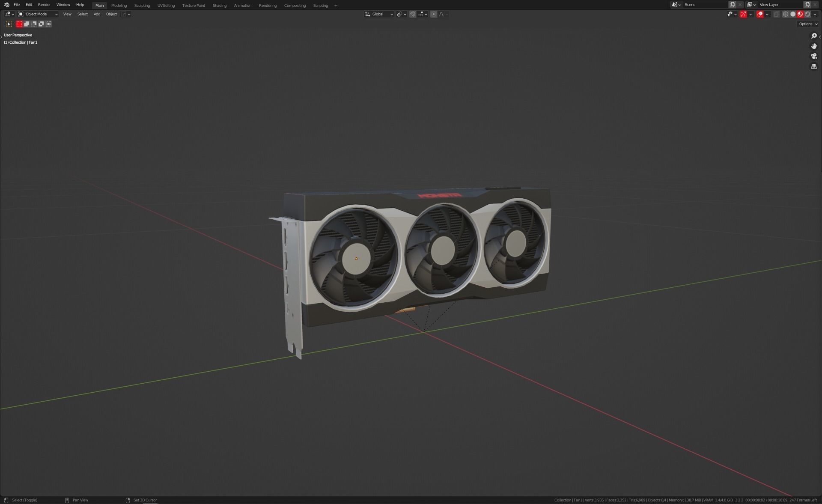Open the editor type dropdown

9,14
